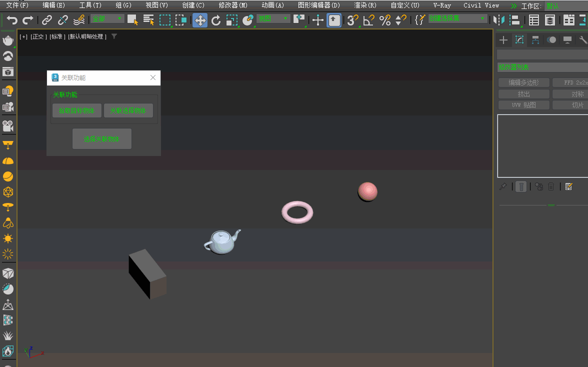
Task: Open Select by Name list icon
Action: pyautogui.click(x=149, y=20)
